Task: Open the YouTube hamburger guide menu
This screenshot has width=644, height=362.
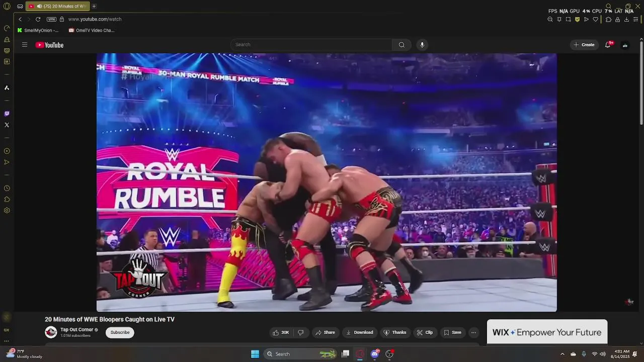Action: [25, 45]
